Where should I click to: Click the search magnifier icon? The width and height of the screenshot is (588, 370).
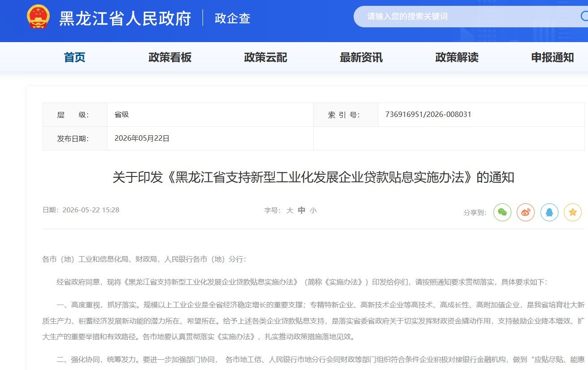pos(584,17)
